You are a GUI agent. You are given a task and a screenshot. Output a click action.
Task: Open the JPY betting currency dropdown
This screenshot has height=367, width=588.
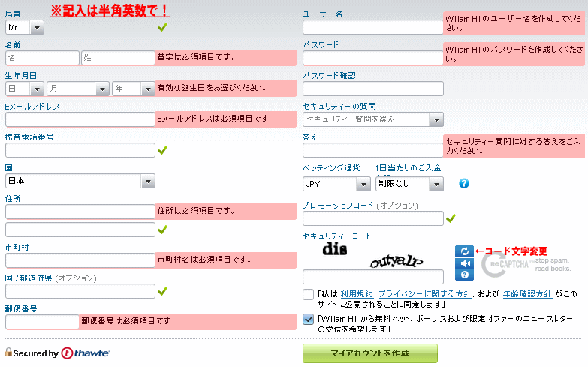(336, 183)
